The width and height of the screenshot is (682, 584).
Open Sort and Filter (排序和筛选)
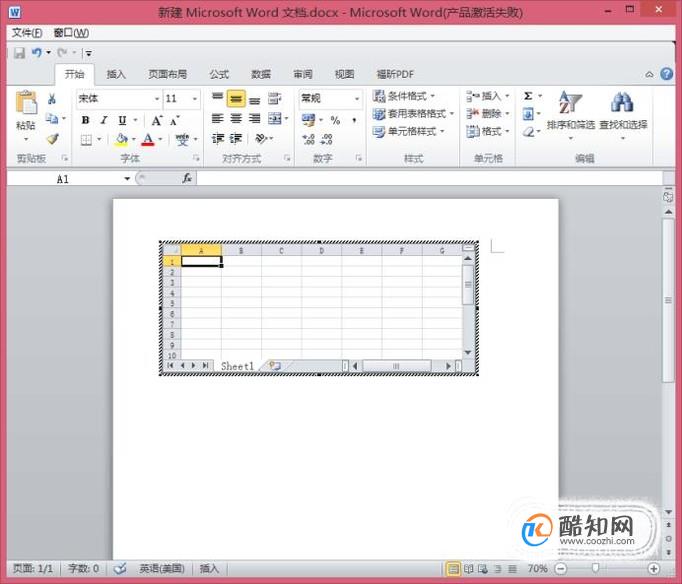coord(571,114)
